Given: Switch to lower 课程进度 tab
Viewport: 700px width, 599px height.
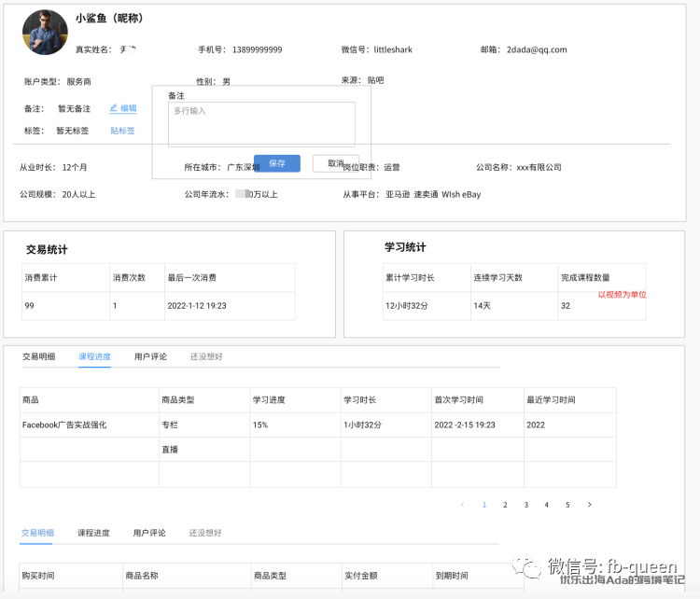Looking at the screenshot, I should coord(93,533).
